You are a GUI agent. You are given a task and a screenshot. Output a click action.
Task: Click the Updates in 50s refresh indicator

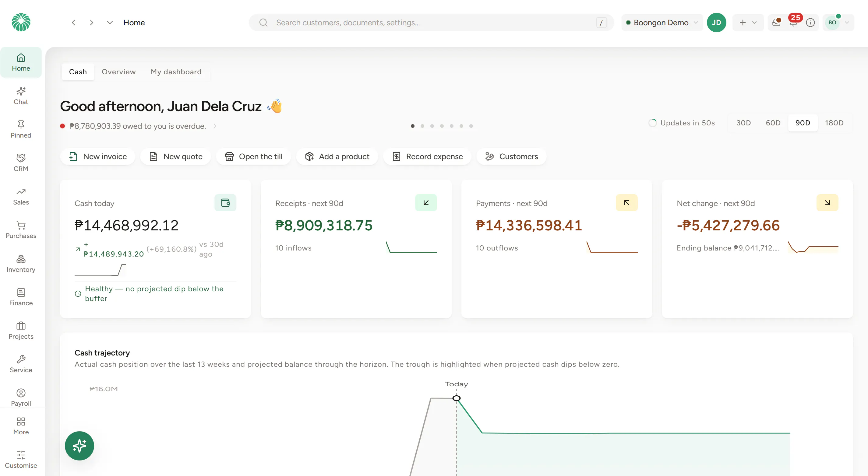(x=682, y=123)
